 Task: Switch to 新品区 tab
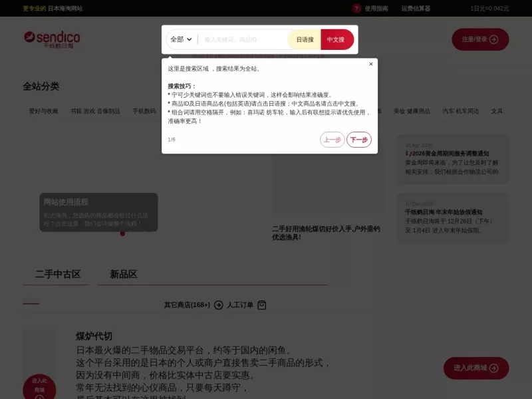point(124,274)
